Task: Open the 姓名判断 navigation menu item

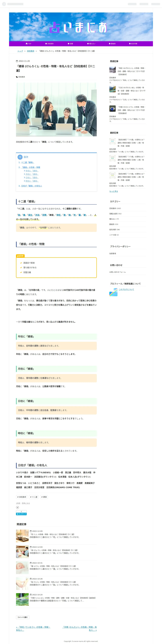Action: pos(133,44)
